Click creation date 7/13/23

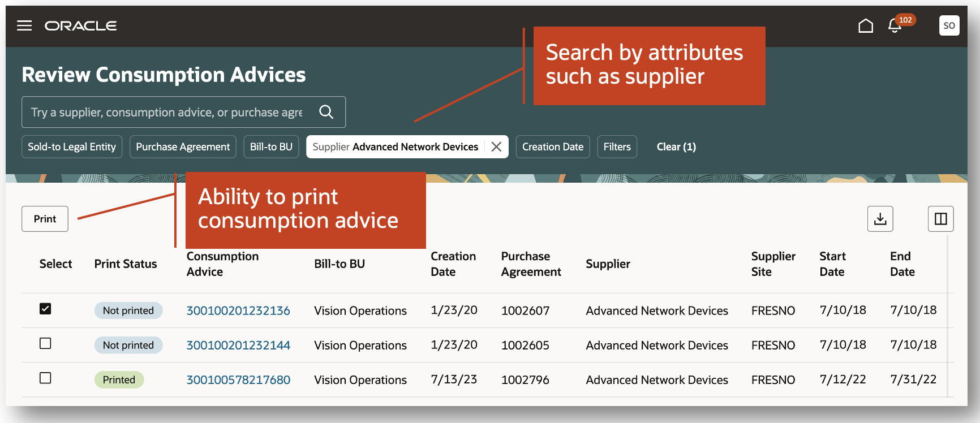click(x=454, y=379)
